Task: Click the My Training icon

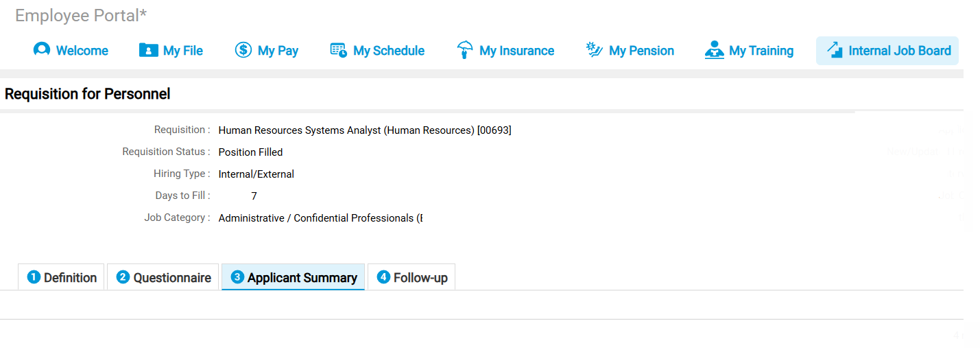Action: [715, 50]
